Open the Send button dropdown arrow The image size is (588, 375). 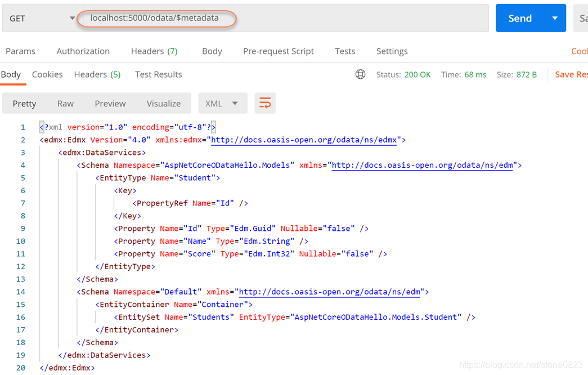pyautogui.click(x=555, y=19)
